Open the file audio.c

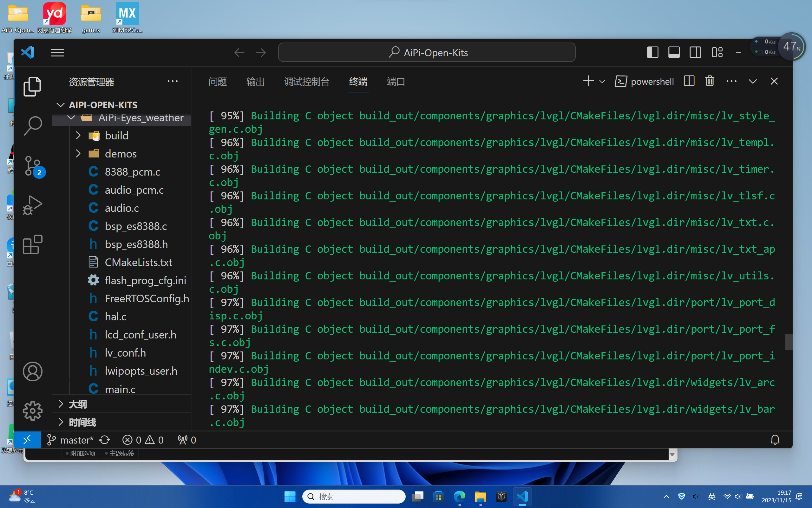[x=122, y=208]
